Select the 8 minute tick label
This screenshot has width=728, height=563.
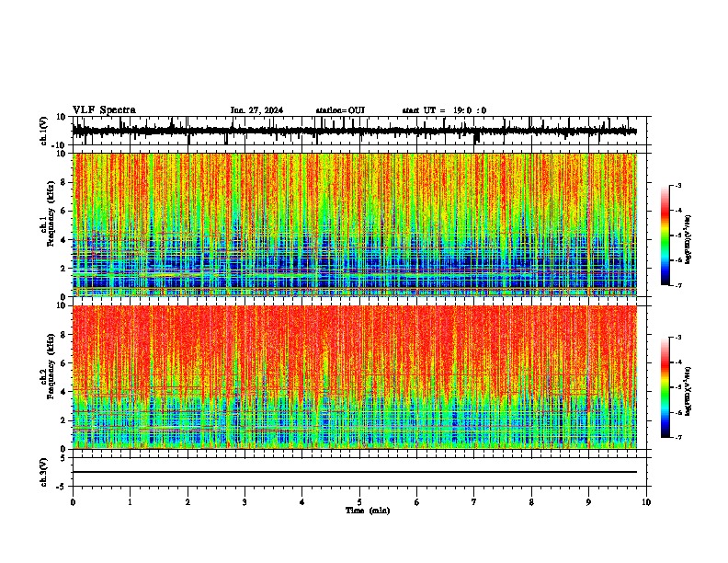(531, 502)
